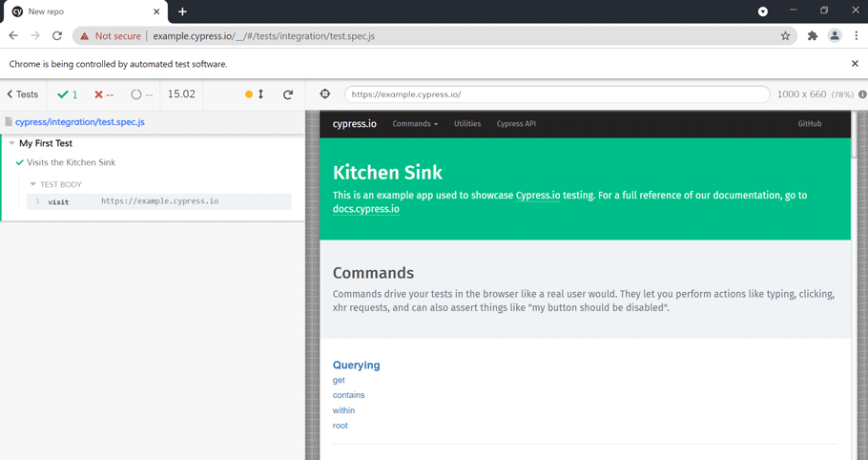Open Chrome's three-dot menu
The image size is (868, 460).
[x=856, y=36]
